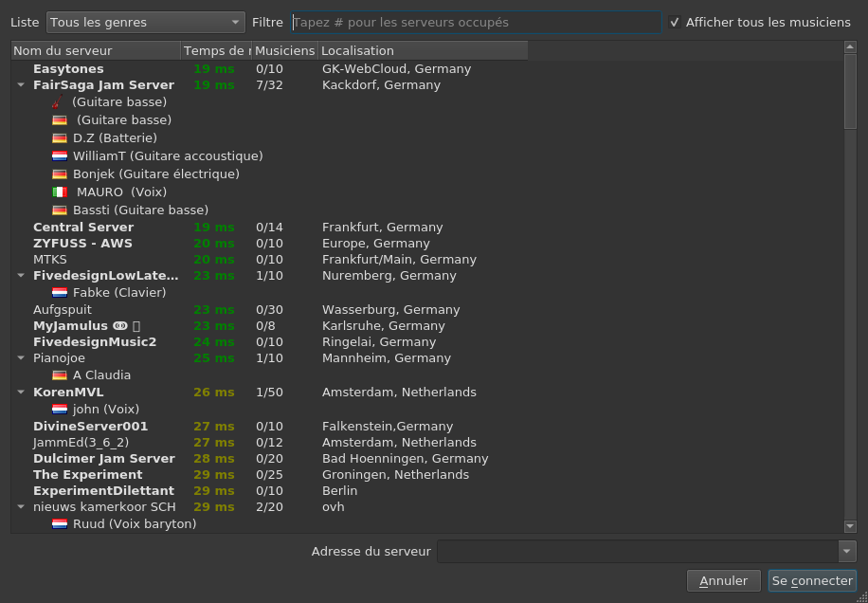Click the Dutch flag beside Ruud (Voix baryton)
The image size is (868, 603).
click(x=60, y=523)
